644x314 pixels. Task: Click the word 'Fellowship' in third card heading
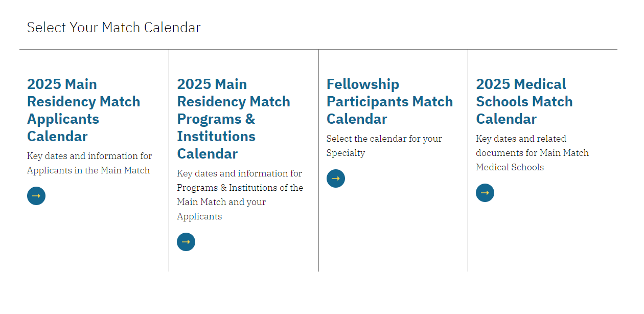tap(363, 84)
